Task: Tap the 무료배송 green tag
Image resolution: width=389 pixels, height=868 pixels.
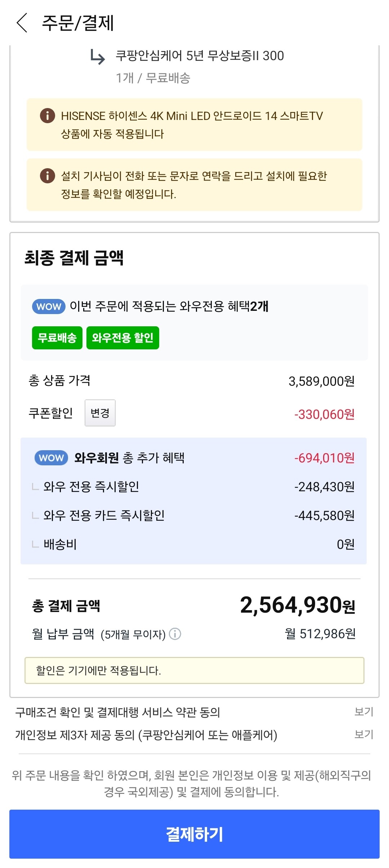Action: click(57, 338)
